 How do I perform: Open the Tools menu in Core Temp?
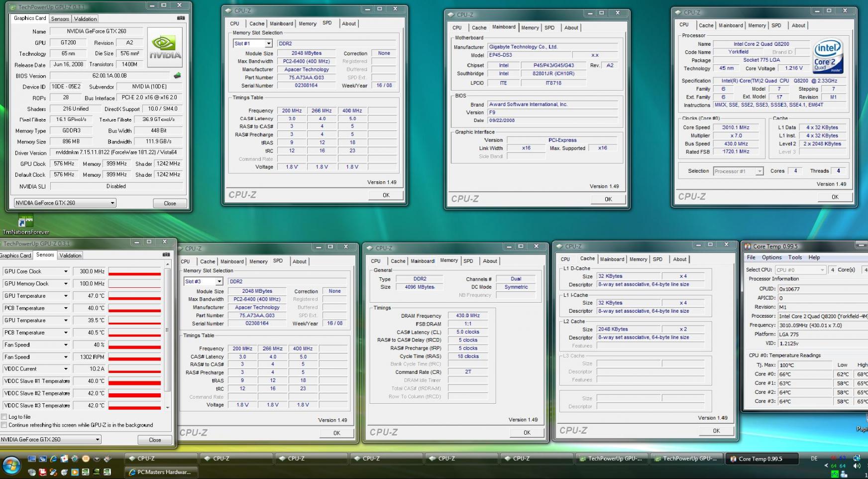[795, 257]
